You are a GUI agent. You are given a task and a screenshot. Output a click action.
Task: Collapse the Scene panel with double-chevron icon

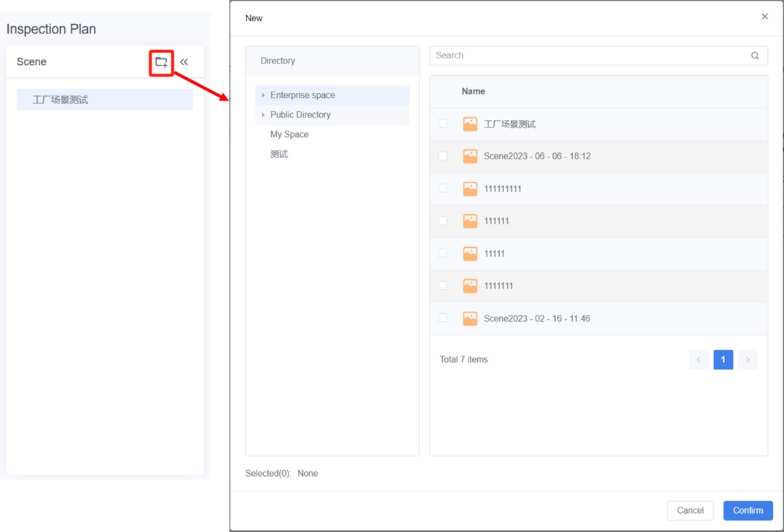point(184,61)
